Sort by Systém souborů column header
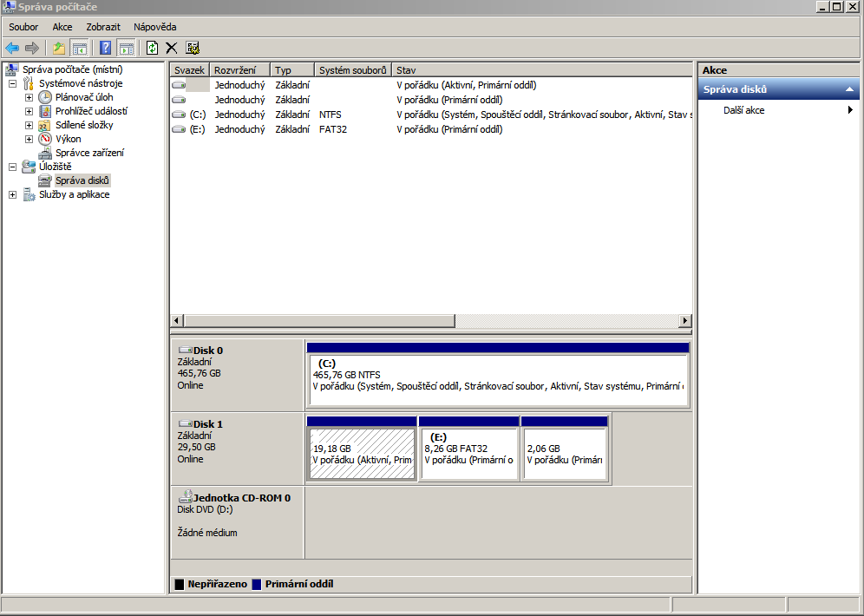Viewport: 864px width, 616px height. [x=353, y=70]
